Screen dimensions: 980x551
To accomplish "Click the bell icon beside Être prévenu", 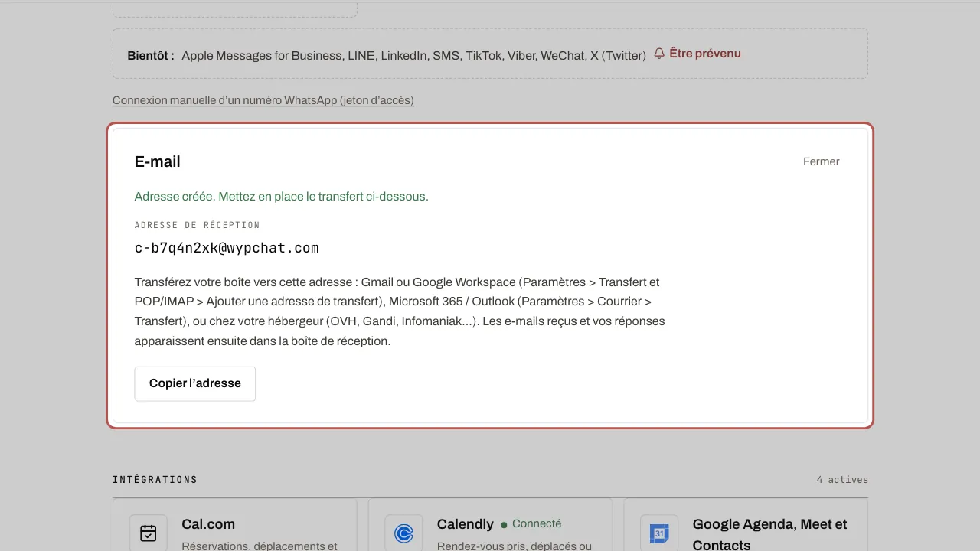I will click(659, 54).
